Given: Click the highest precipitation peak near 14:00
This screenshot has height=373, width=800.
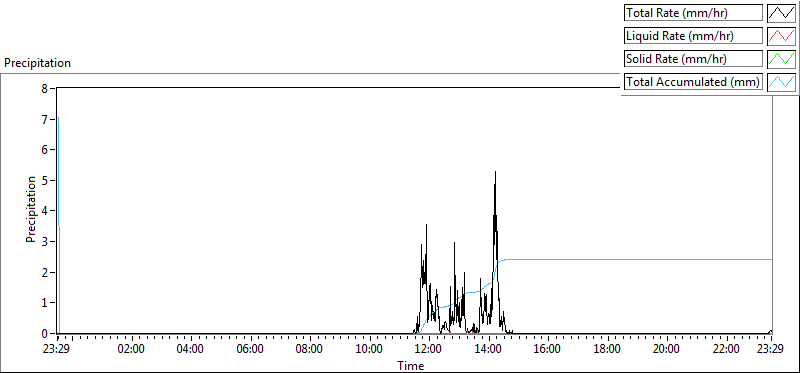Looking at the screenshot, I should (x=495, y=172).
